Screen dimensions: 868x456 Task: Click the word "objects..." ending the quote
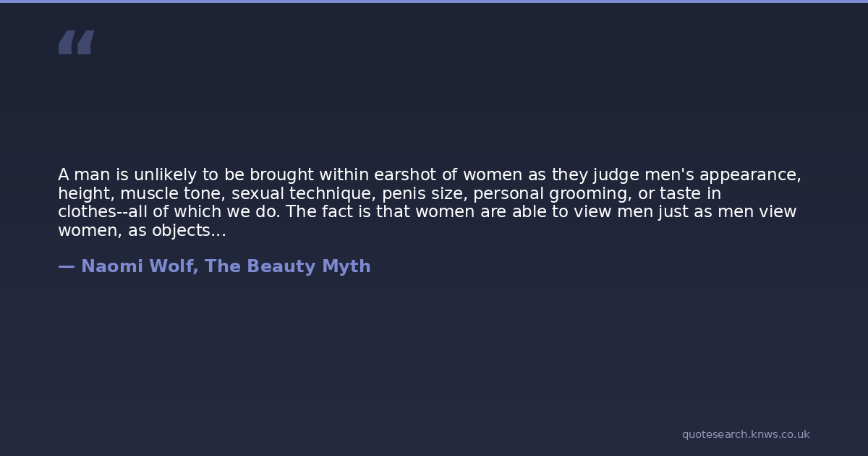(188, 231)
